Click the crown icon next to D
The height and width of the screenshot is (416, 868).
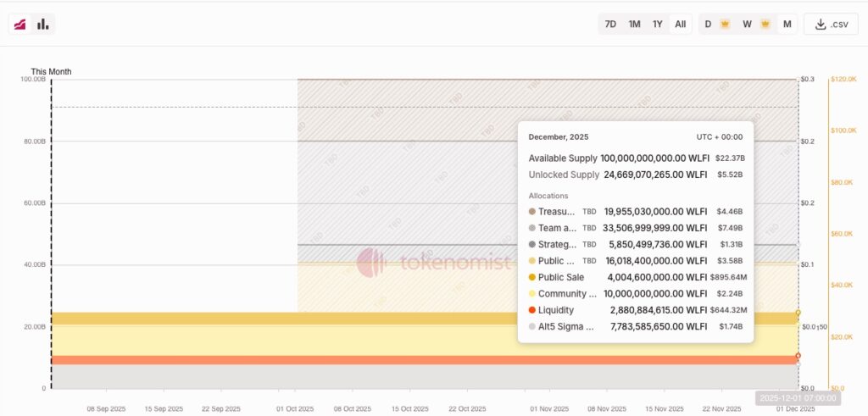(725, 24)
